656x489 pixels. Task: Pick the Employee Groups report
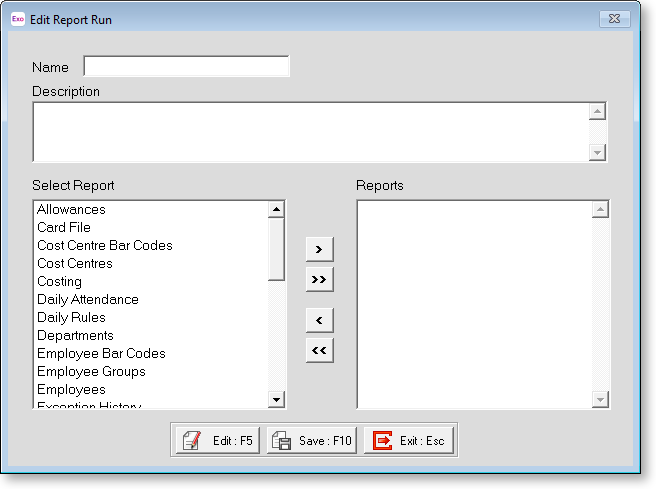point(91,372)
